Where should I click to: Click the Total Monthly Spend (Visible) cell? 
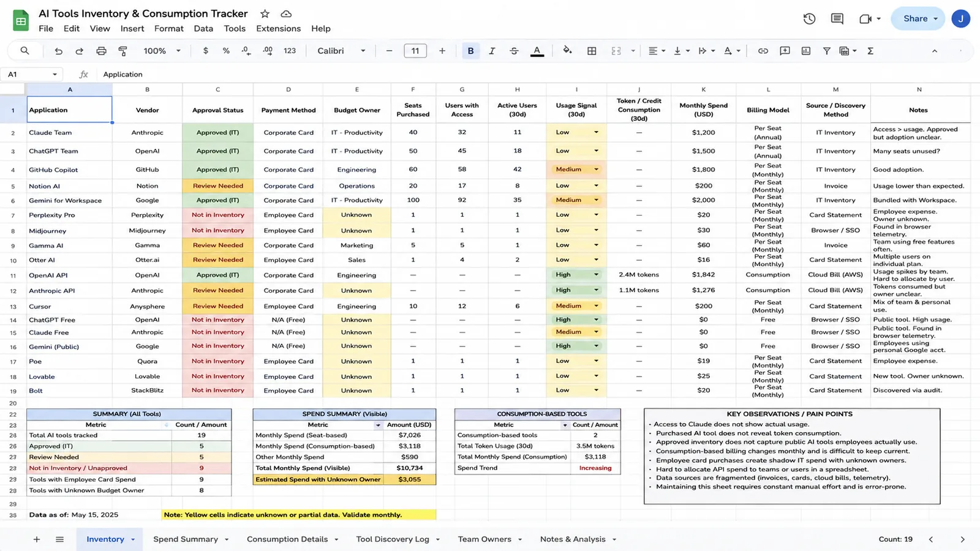click(319, 468)
